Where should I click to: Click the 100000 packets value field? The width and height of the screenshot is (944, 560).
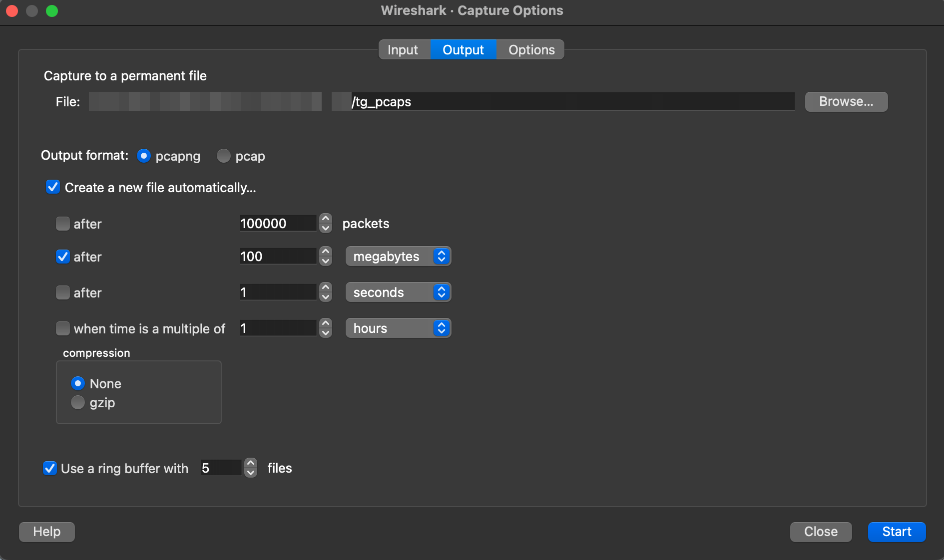click(x=278, y=223)
